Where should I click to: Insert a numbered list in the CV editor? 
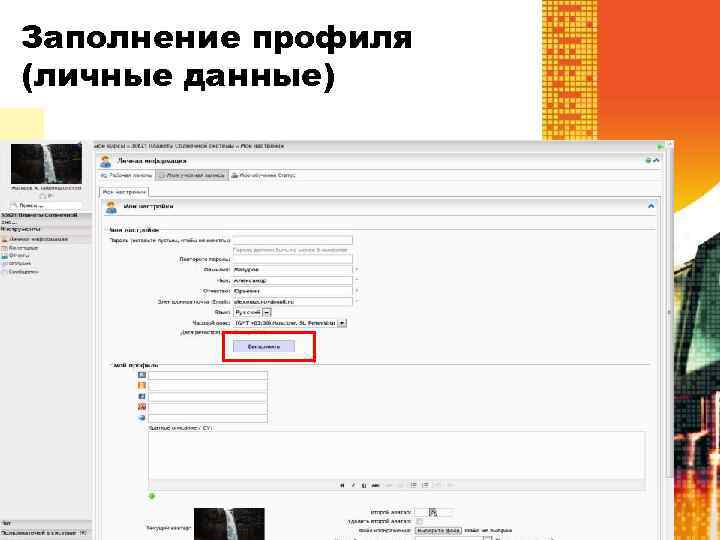pos(426,485)
